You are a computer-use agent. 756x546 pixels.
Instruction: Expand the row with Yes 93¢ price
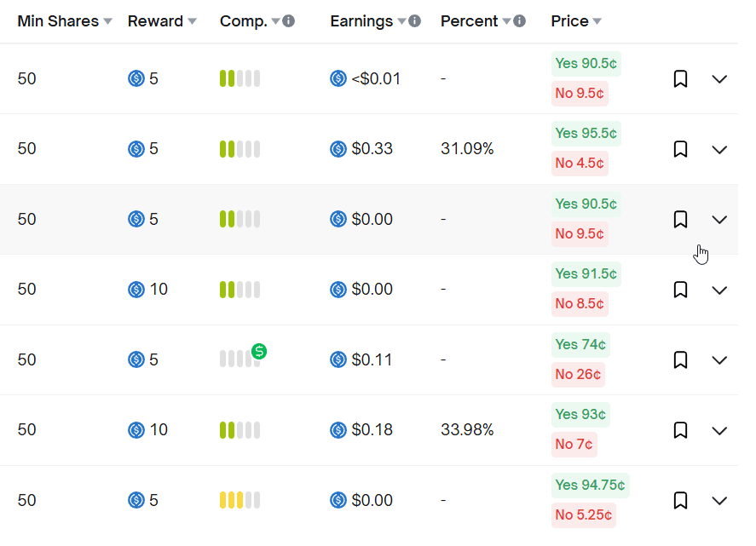719,430
